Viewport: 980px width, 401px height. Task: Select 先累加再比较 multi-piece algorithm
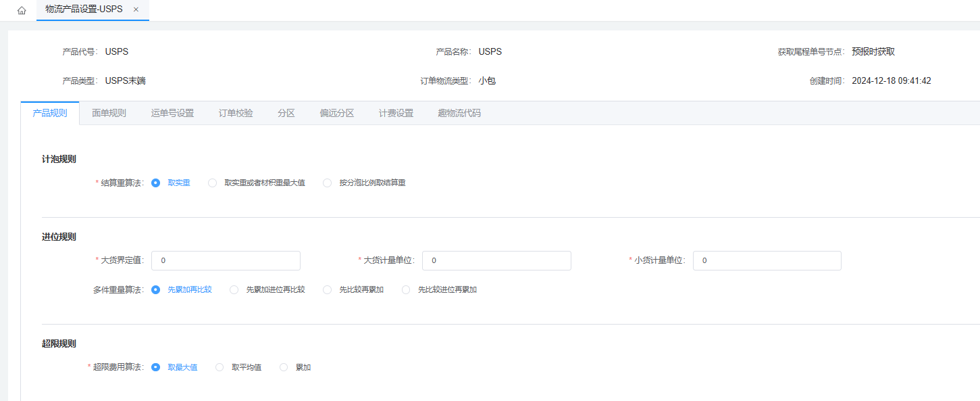tap(182, 289)
